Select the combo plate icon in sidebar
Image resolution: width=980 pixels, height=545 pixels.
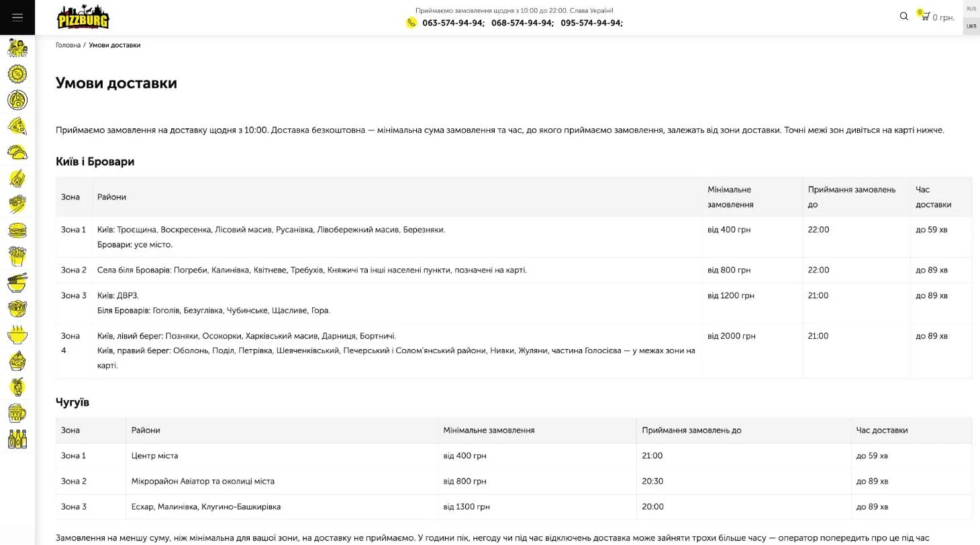(x=17, y=100)
